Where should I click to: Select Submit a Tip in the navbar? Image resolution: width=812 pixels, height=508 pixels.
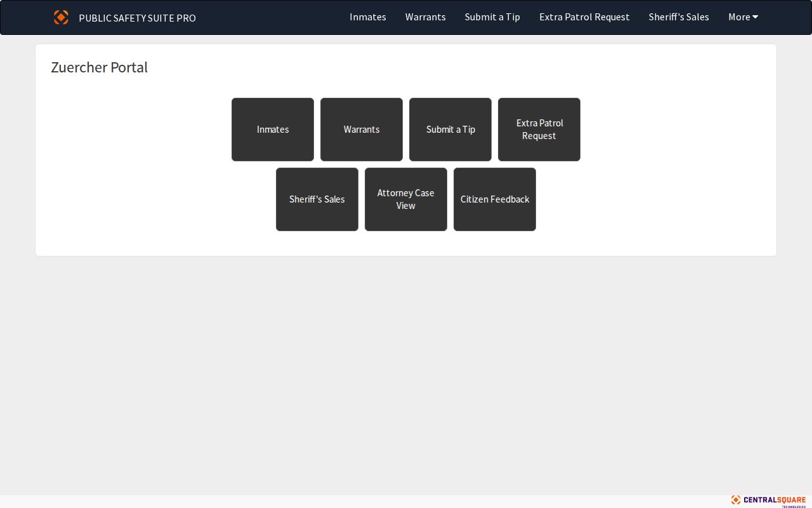pos(492,17)
